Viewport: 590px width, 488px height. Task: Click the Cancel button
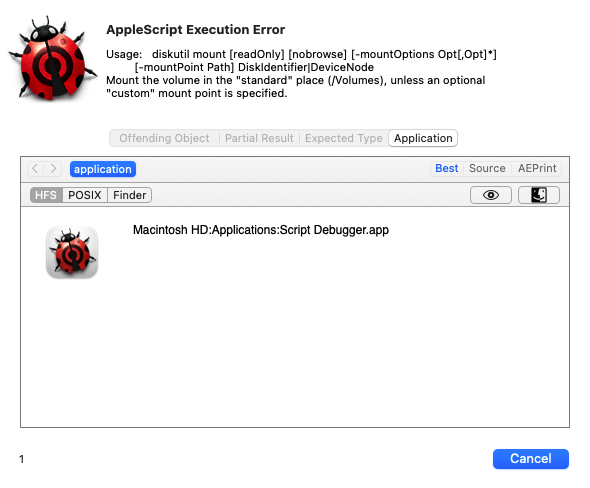(x=531, y=459)
